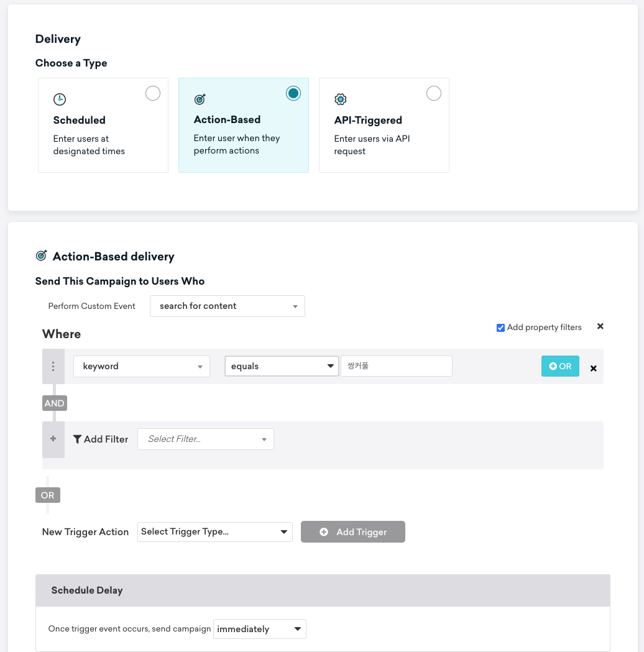The image size is (644, 652).
Task: Click the keyword value input field
Action: [x=397, y=366]
